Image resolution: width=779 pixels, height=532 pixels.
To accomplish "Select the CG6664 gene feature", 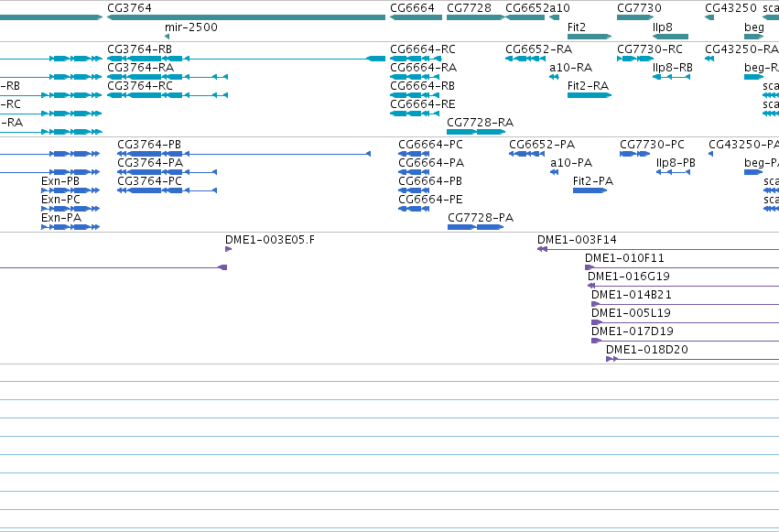I will pyautogui.click(x=416, y=17).
